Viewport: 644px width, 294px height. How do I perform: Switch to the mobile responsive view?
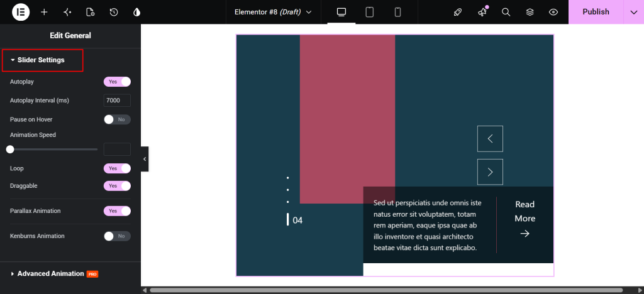(x=397, y=13)
